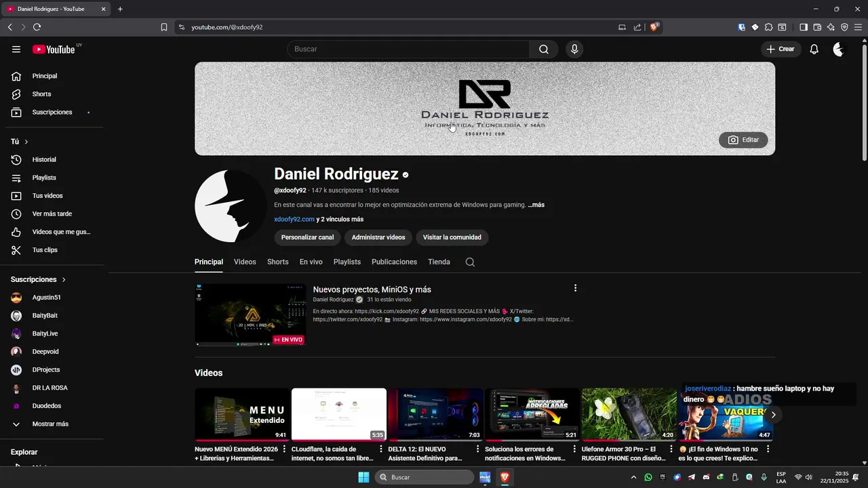Click the YouTube logo

(54, 49)
